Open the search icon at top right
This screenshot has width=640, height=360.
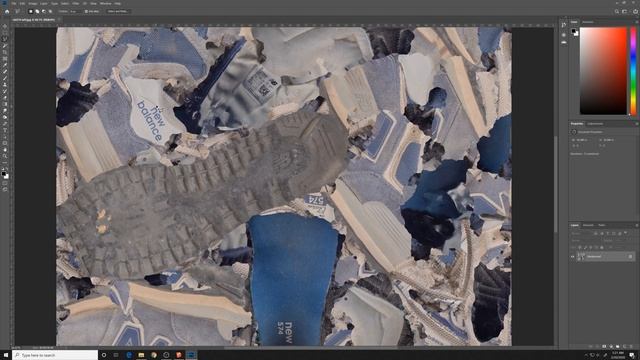point(617,11)
